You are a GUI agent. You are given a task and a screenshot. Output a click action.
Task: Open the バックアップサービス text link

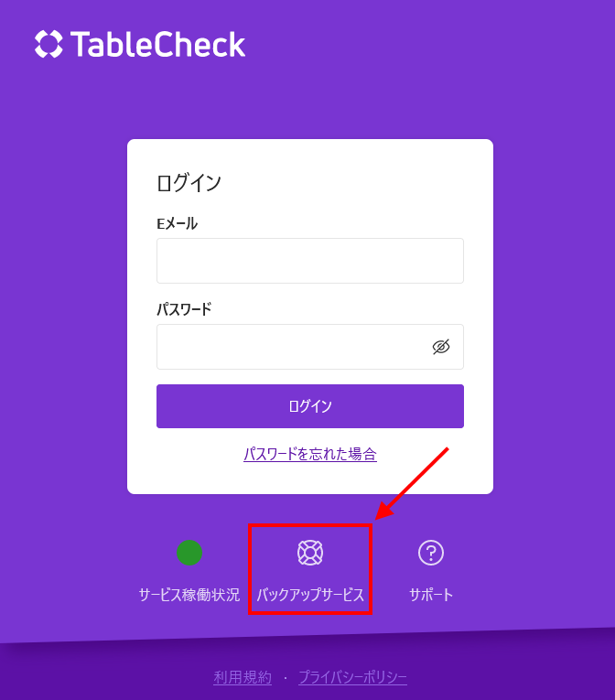tap(310, 595)
